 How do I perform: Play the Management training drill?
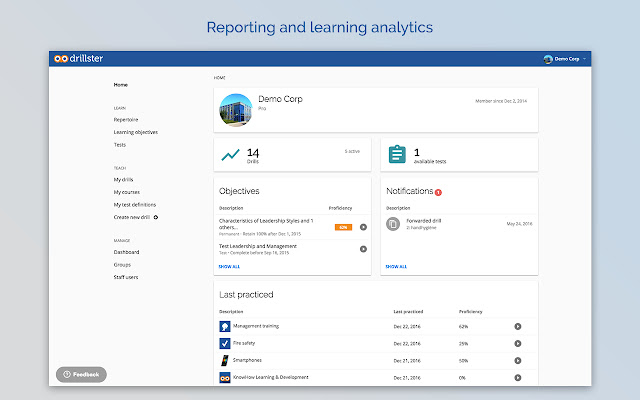click(518, 326)
